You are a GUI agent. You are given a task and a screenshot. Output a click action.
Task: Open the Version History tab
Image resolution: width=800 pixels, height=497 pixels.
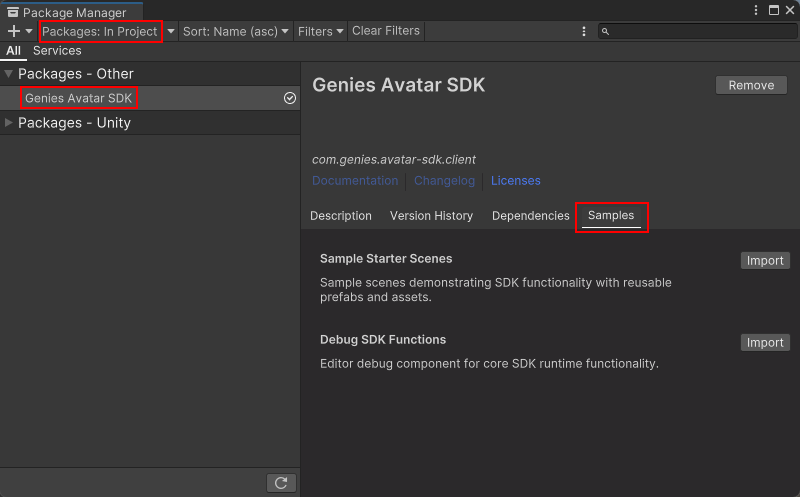(431, 216)
